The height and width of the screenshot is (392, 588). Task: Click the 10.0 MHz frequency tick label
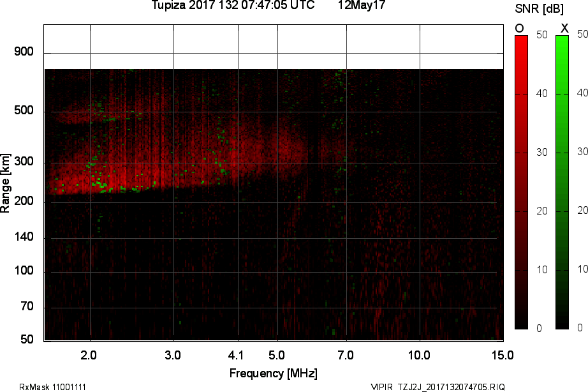click(419, 355)
